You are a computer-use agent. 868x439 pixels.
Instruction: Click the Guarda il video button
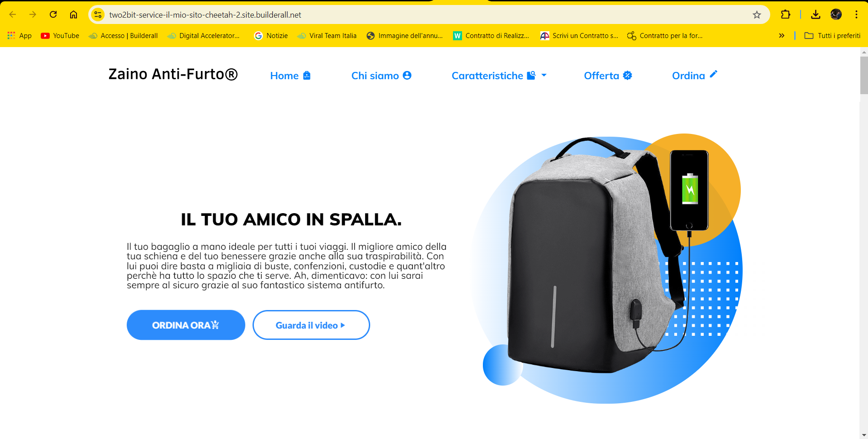[311, 325]
